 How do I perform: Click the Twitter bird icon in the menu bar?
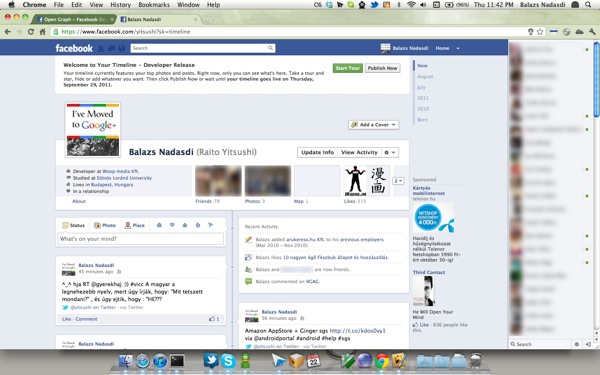(x=374, y=5)
